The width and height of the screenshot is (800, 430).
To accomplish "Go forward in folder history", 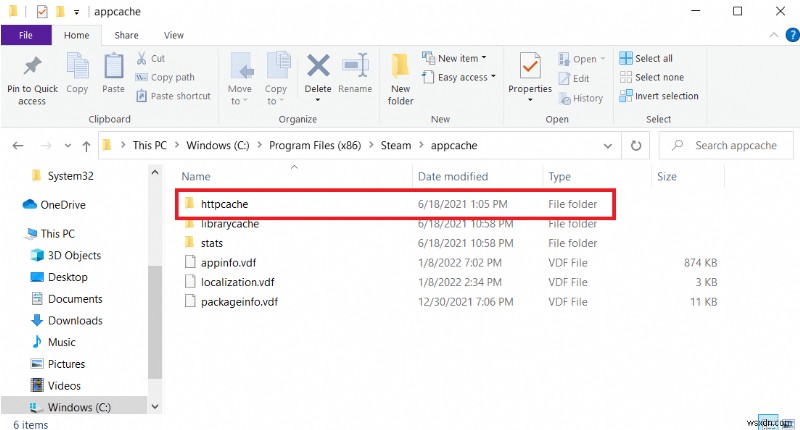I will pyautogui.click(x=46, y=146).
